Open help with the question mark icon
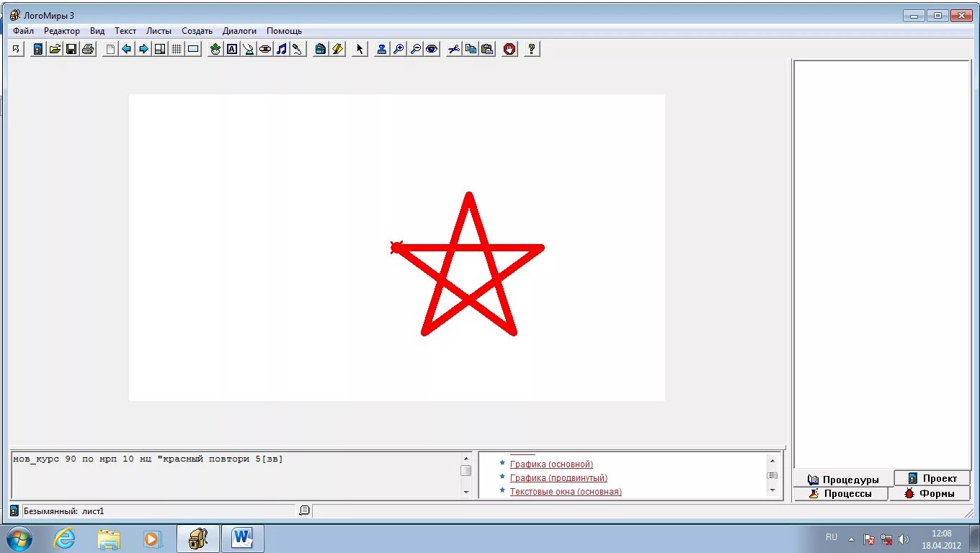 coord(532,49)
